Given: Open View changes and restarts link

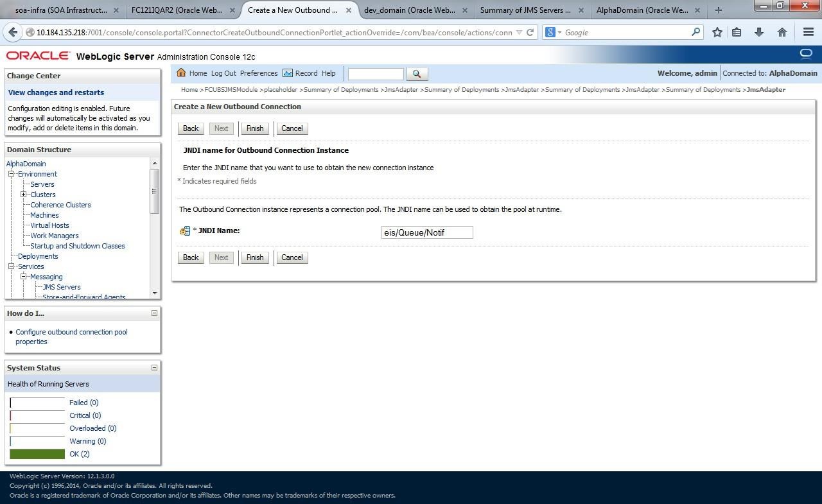Looking at the screenshot, I should (x=56, y=92).
